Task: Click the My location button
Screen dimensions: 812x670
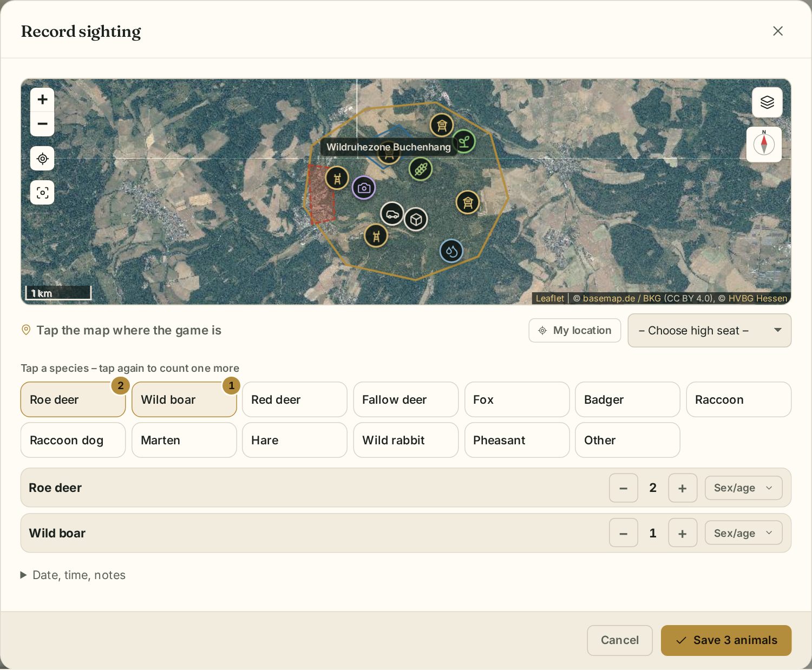Action: point(575,330)
